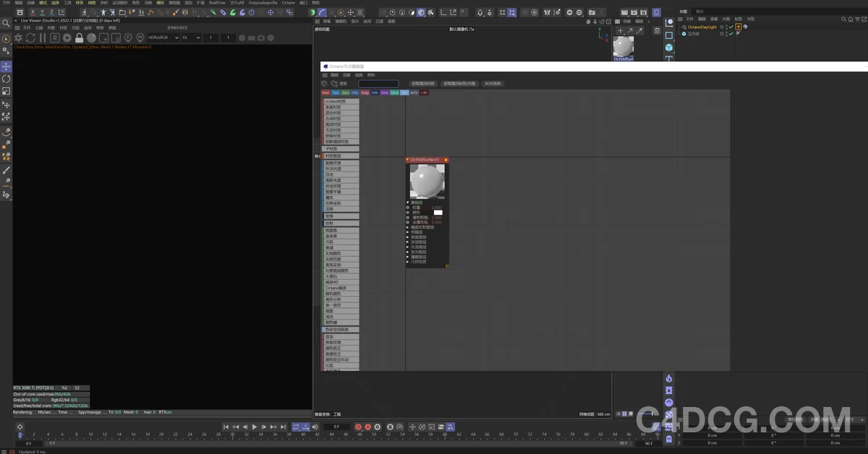Click the search input field in node editor

[378, 83]
